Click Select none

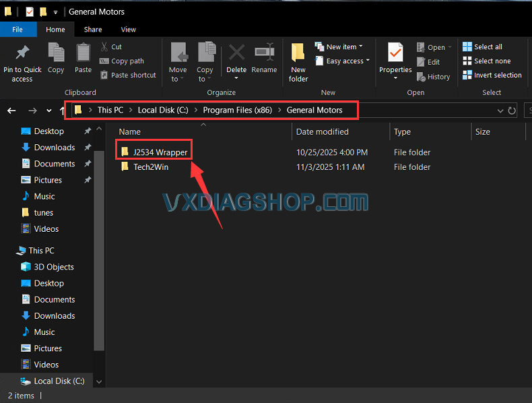pyautogui.click(x=486, y=61)
